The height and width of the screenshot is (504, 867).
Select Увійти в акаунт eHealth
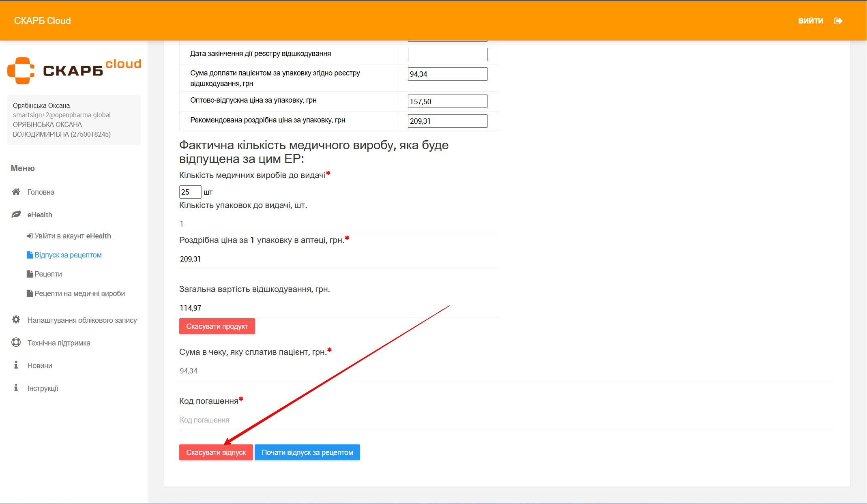point(72,236)
